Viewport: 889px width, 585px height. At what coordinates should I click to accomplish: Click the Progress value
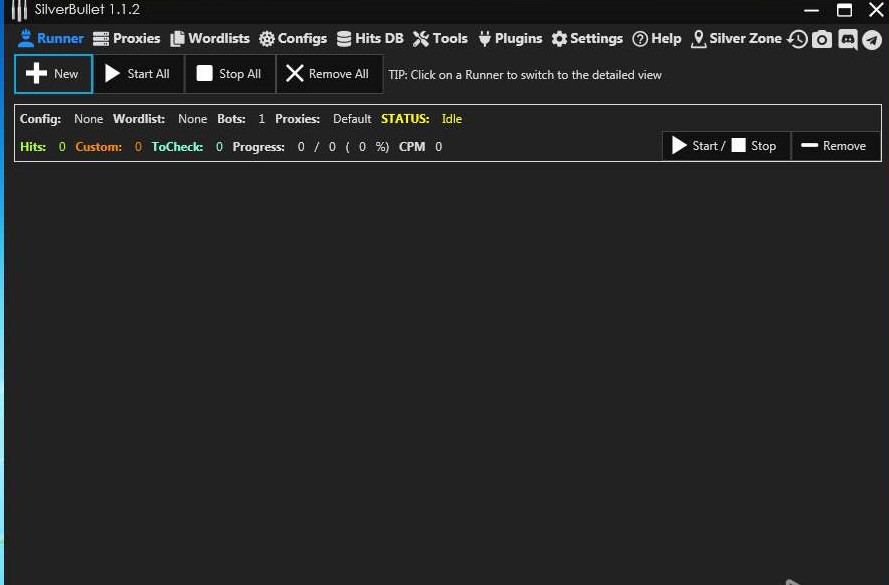click(x=343, y=147)
